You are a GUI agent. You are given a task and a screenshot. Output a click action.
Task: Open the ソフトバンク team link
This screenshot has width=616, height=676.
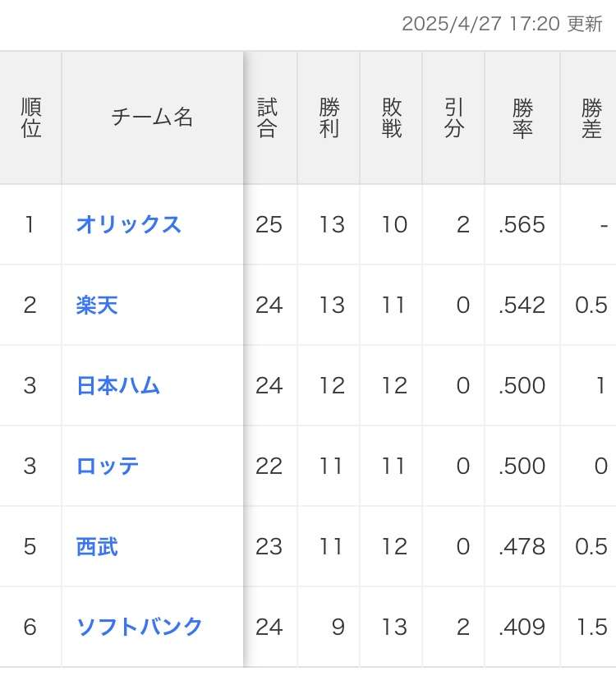click(140, 627)
